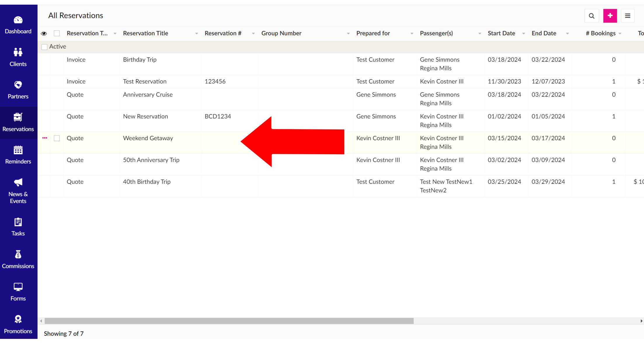The image size is (644, 343).
Task: Open the Dashboard gauge icon
Action: click(18, 20)
